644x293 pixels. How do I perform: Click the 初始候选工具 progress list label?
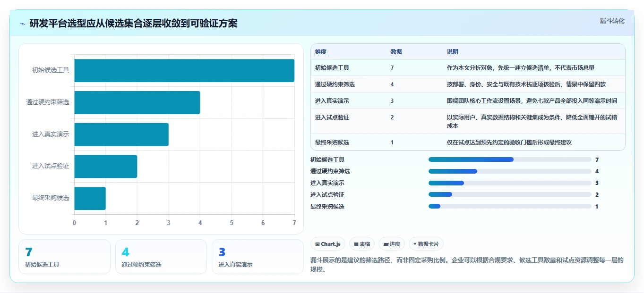pos(327,160)
